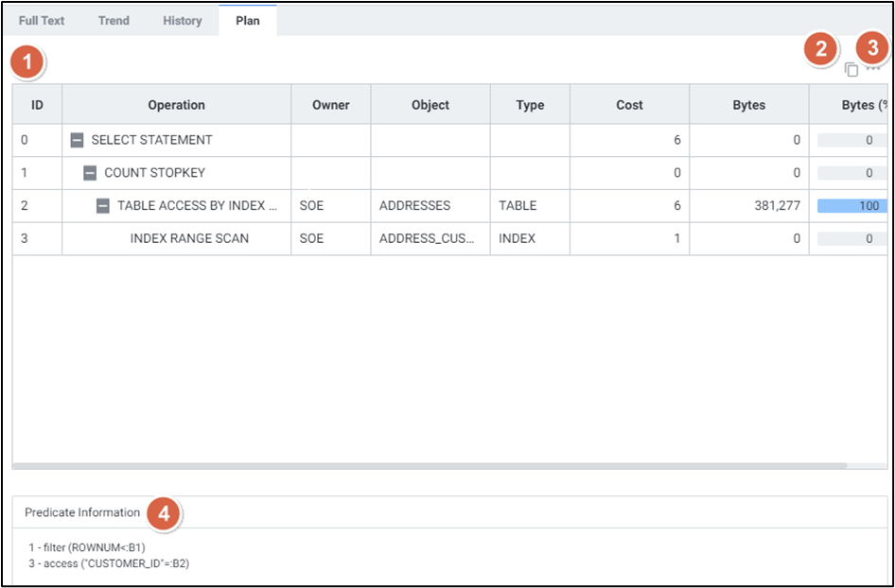Collapse the SELECT STATEMENT row
Screen dimensions: 895x588
[x=78, y=140]
